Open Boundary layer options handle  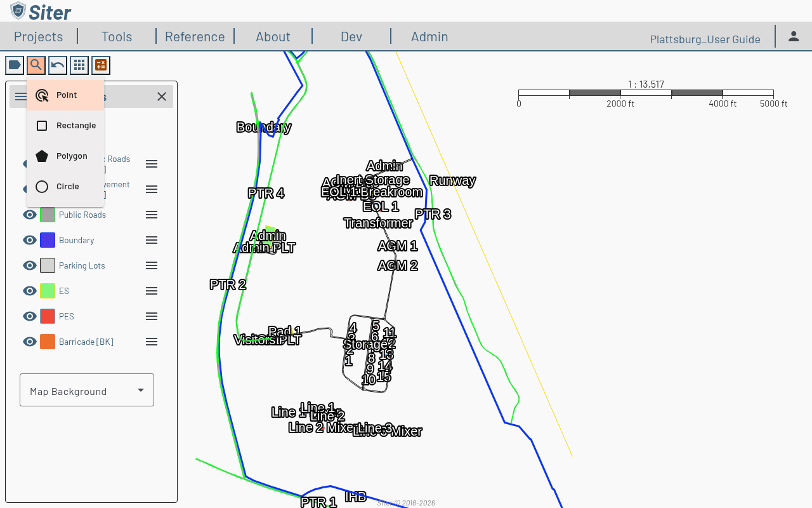pos(152,240)
